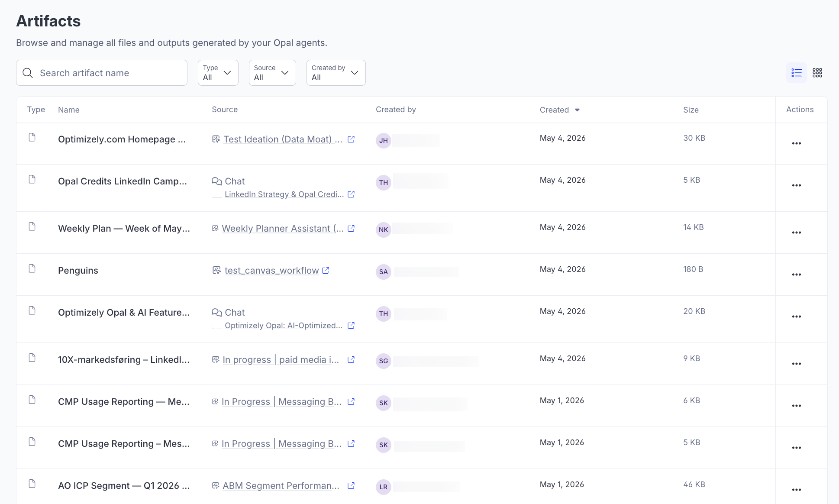Open Weekly Planner Assistant source link
This screenshot has width=839, height=504.
283,228
